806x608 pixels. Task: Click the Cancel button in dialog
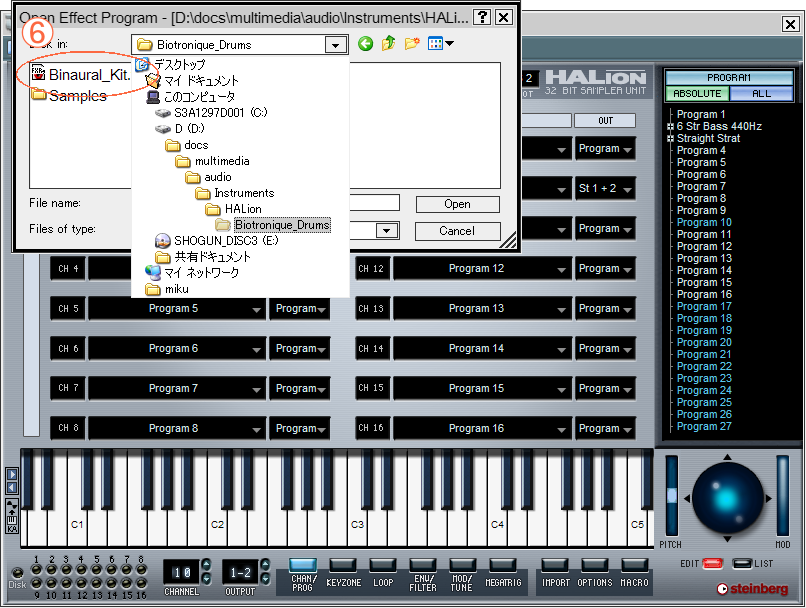point(457,231)
